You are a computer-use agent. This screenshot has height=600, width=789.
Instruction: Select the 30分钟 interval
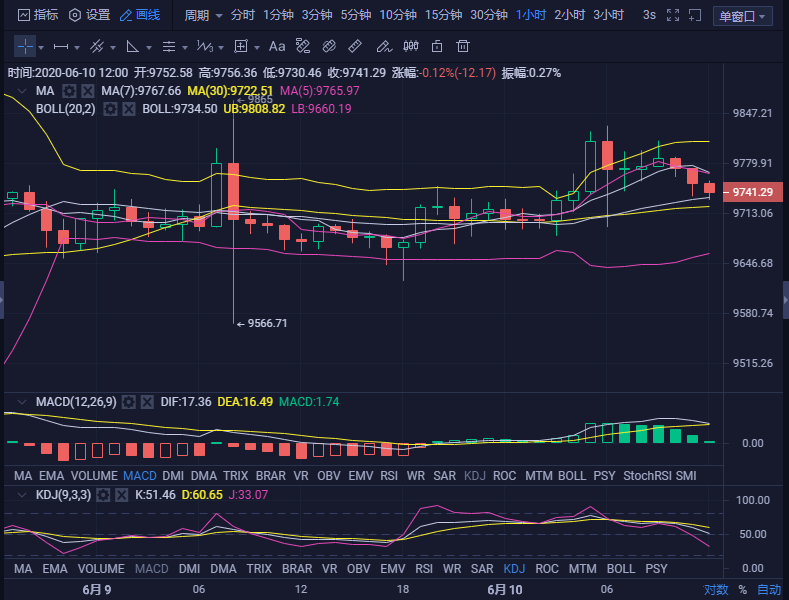coord(489,15)
